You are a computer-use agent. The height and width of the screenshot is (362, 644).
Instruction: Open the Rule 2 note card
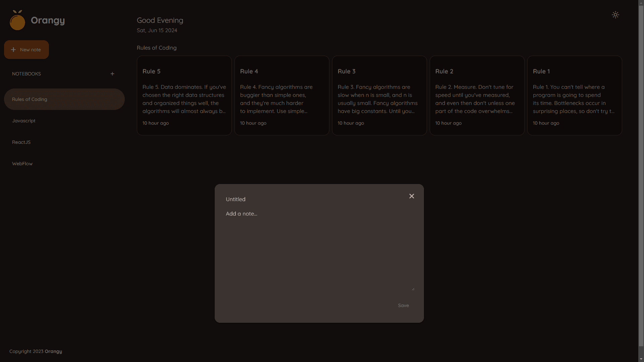tap(477, 96)
